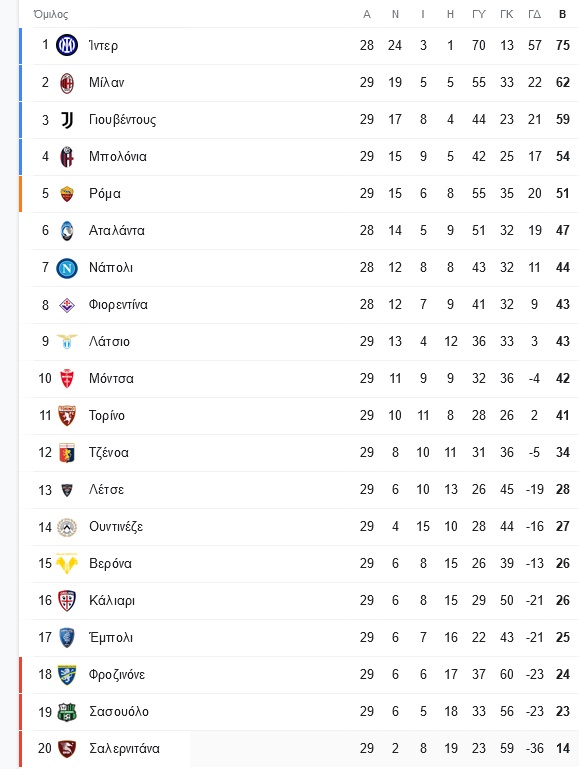Click the bold Β points header

562,14
